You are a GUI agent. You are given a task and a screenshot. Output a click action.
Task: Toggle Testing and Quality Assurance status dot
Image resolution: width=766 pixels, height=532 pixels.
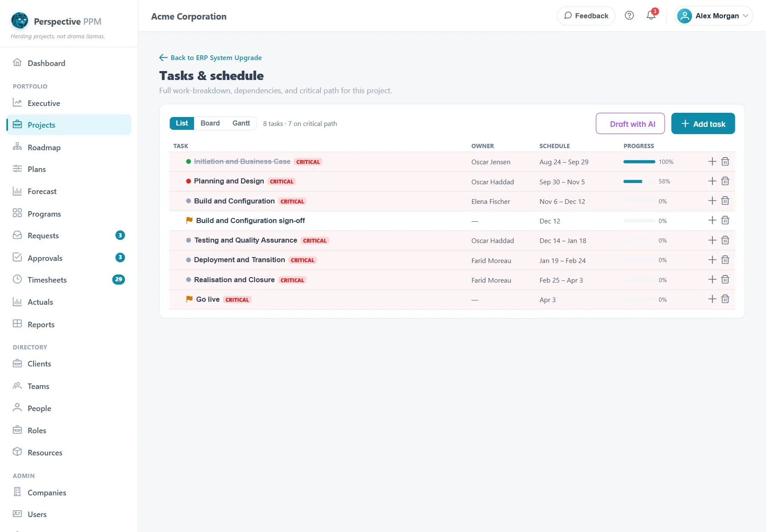[189, 240]
